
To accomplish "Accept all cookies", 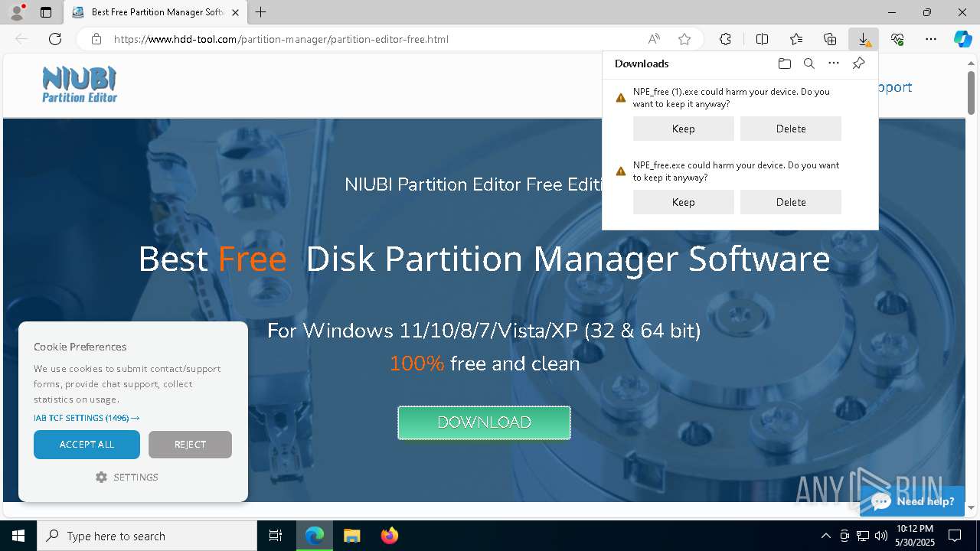I will coord(87,445).
